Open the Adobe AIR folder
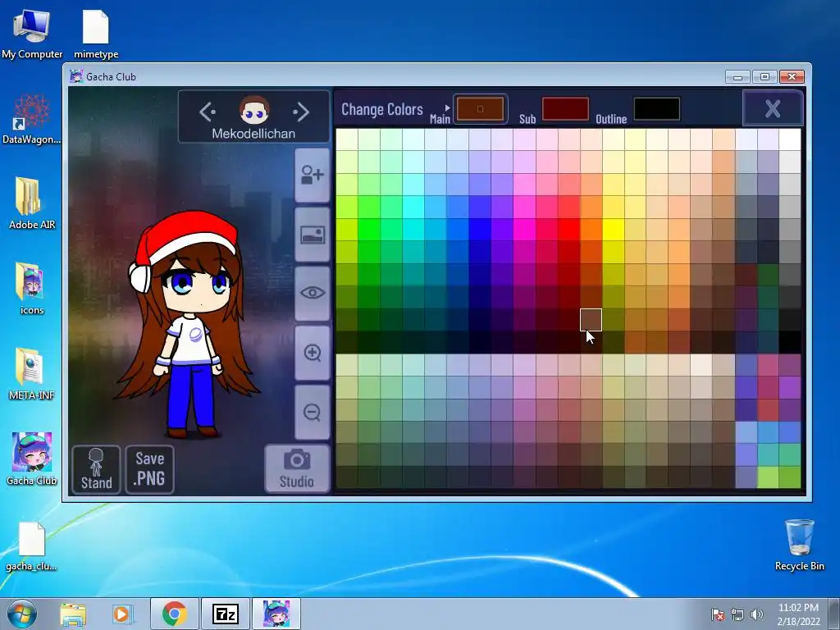840x630 pixels. [x=32, y=204]
